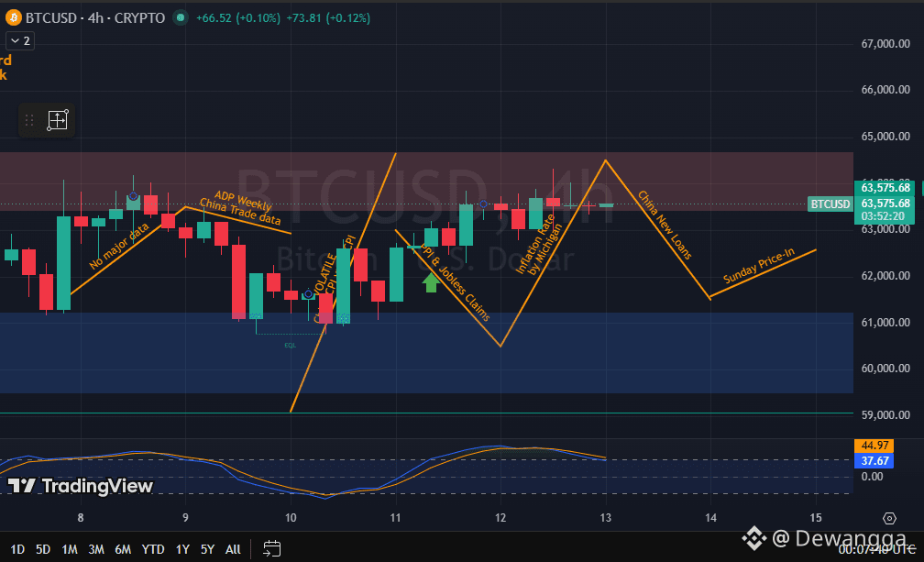Screen dimensions: 924x562
Task: Click the TradingView logo
Action: pyautogui.click(x=80, y=486)
